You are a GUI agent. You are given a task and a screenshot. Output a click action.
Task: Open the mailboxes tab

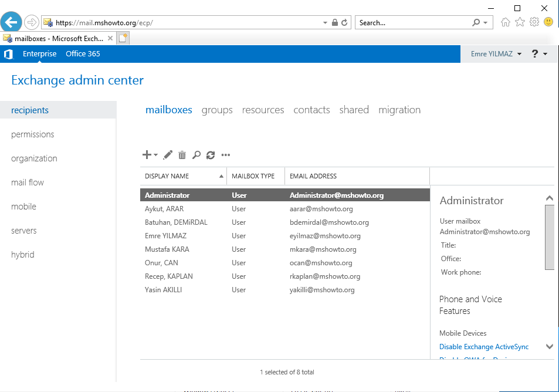click(x=168, y=110)
